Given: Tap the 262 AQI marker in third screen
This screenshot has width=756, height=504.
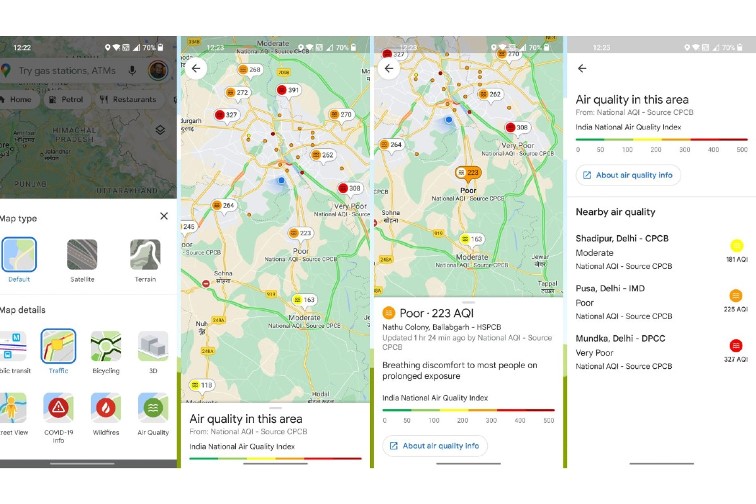Looking at the screenshot, I should click(x=490, y=94).
